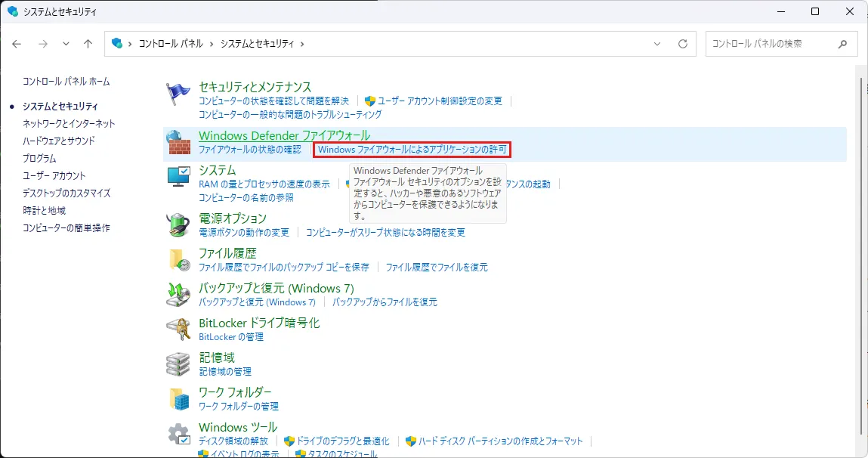Viewport: 868px width, 458px height.
Task: Click the Storage Spaces (記憶域) drives icon
Action: pos(178,364)
